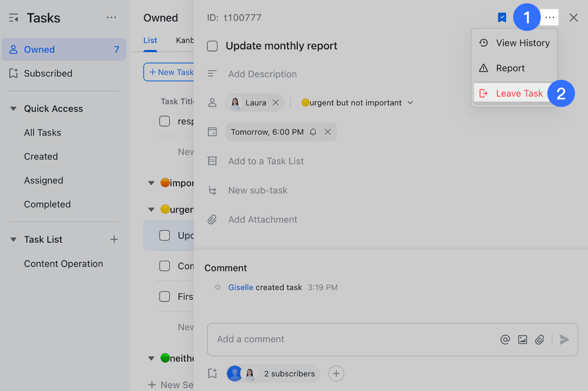The height and width of the screenshot is (391, 588).
Task: Send the comment with the arrow icon
Action: point(564,339)
